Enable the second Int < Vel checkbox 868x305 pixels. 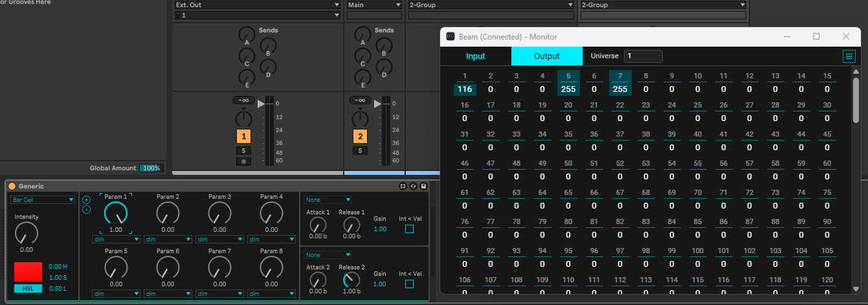click(x=409, y=284)
